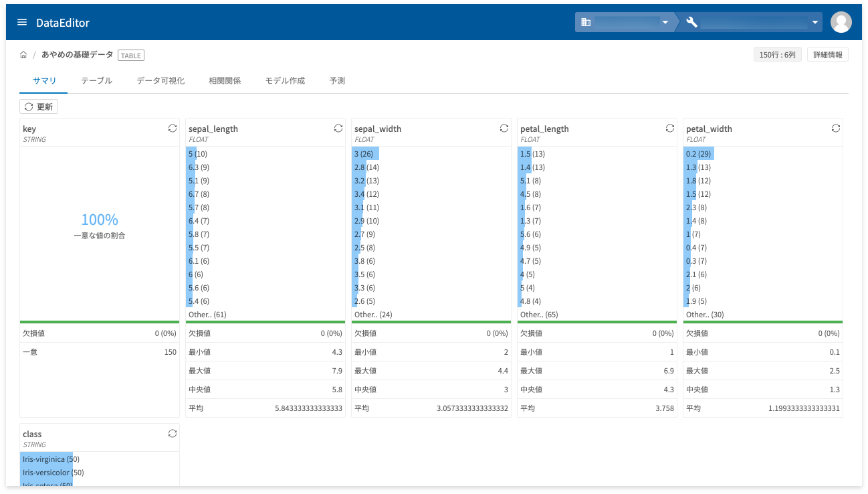Go to home via house icon
Screen dimensions: 868x494
[x=23, y=55]
